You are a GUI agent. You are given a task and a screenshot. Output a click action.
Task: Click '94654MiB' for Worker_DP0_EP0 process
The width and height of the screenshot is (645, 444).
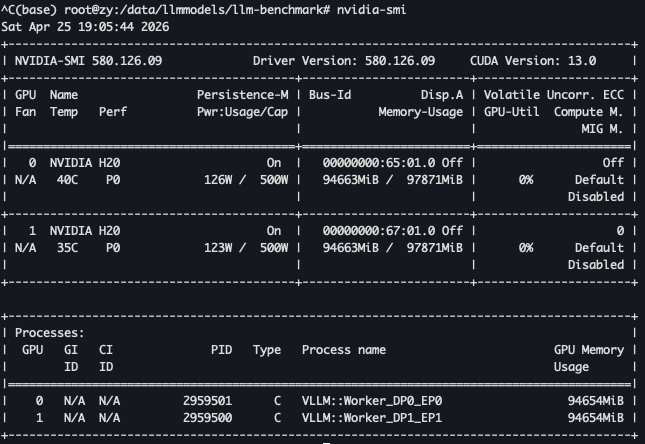pos(596,401)
